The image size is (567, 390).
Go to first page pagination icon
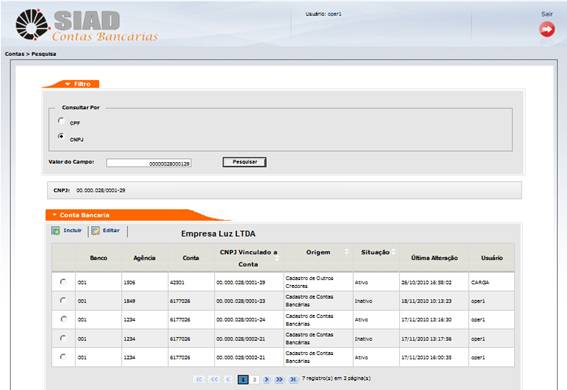199,379
